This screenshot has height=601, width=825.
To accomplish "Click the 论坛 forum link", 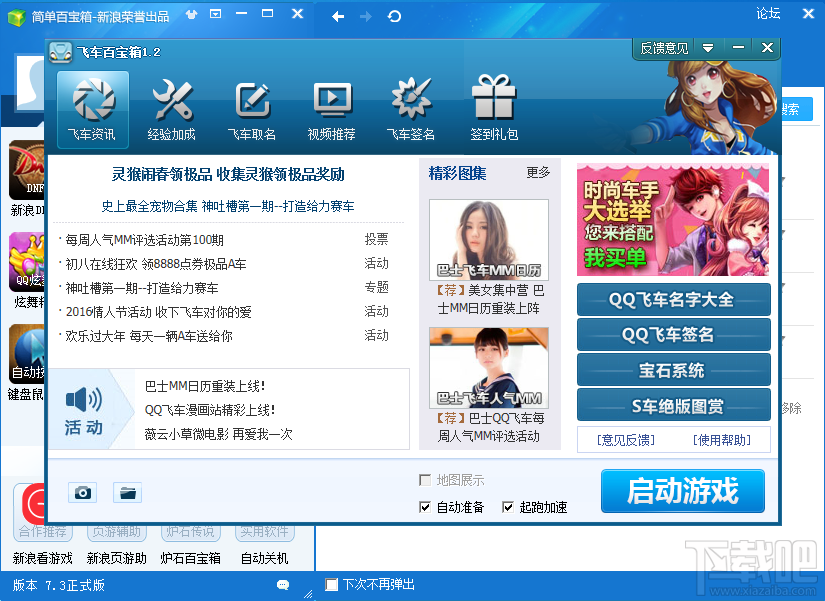I will [x=768, y=14].
